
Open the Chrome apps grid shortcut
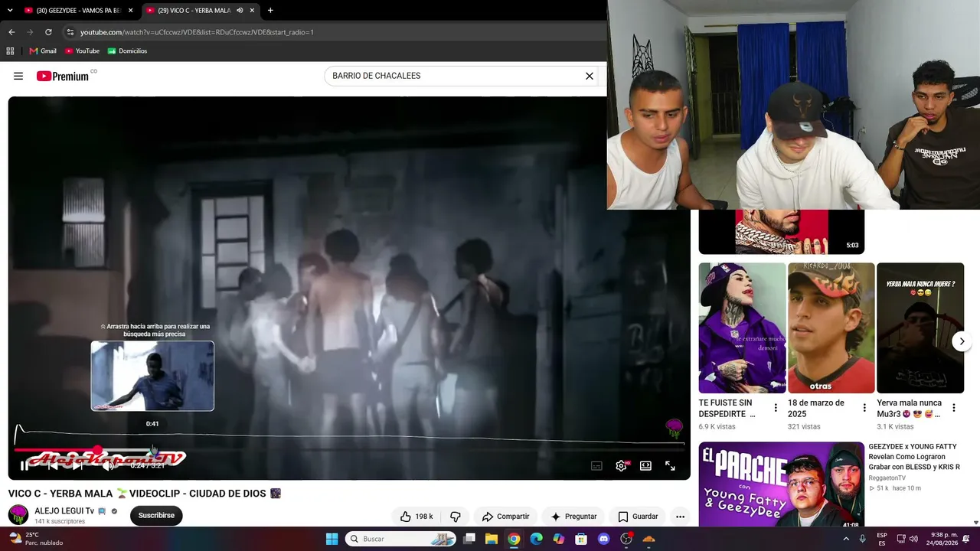(10, 51)
